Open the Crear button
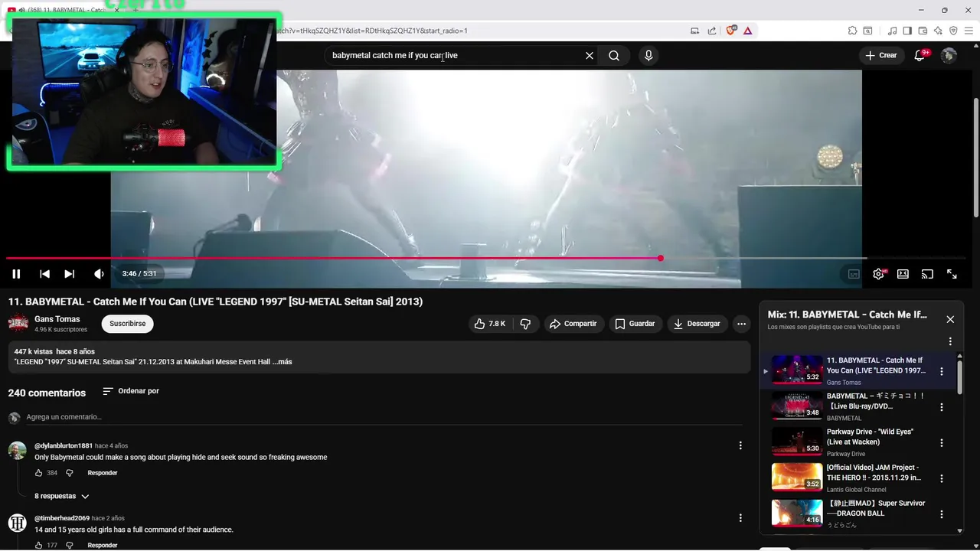 [881, 55]
